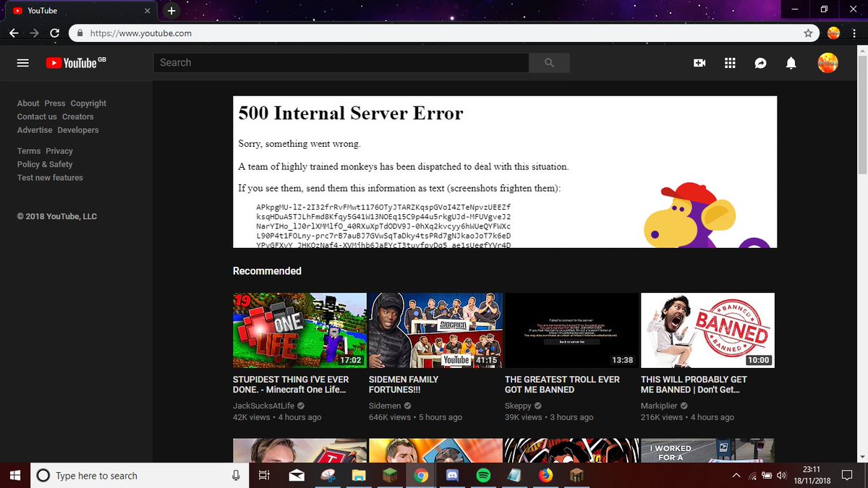Viewport: 868px width, 488px height.
Task: Open title 'THIS WILL PROBABLY GET ME BANNED'
Action: 694,385
